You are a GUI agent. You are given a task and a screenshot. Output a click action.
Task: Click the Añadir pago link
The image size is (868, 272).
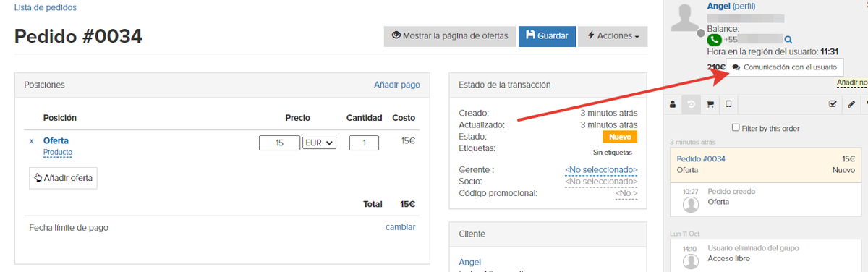click(396, 85)
